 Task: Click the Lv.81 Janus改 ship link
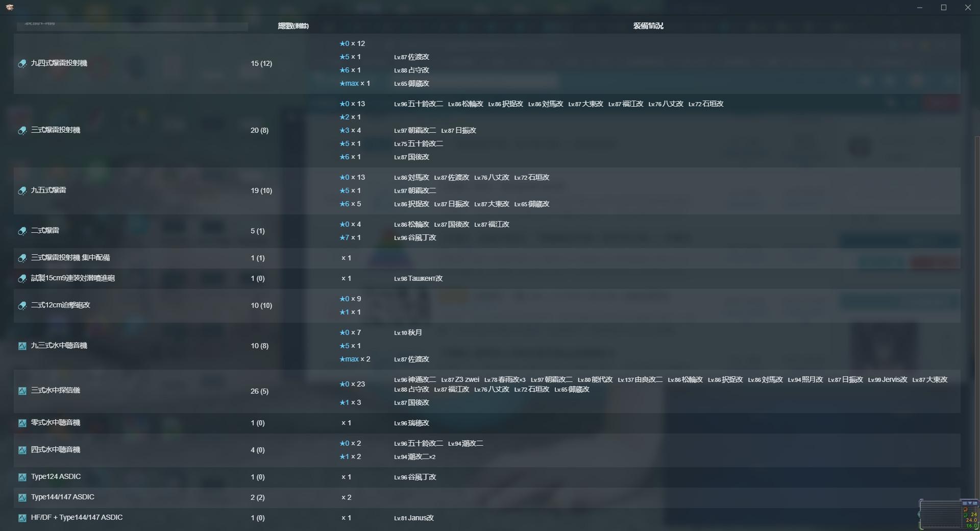click(413, 518)
